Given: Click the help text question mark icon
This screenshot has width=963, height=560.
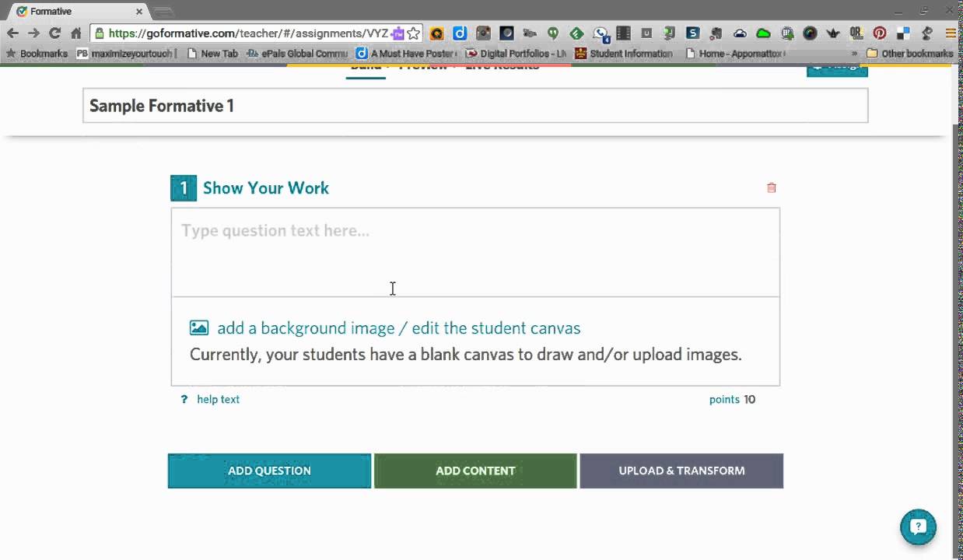Looking at the screenshot, I should point(184,399).
